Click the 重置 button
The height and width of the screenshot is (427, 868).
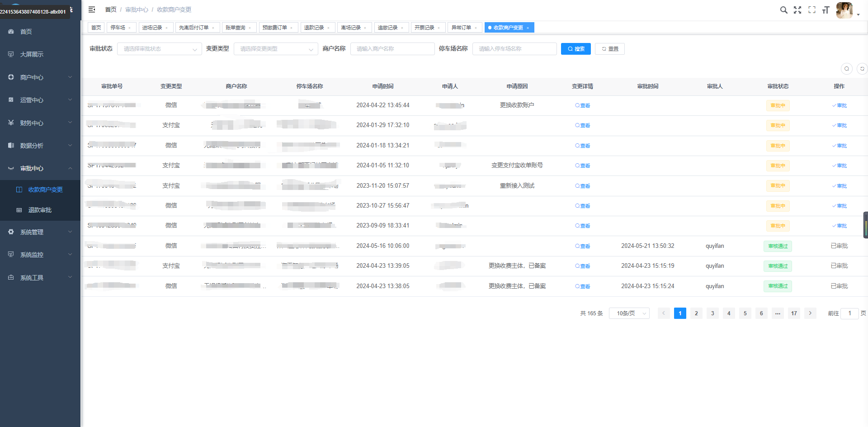click(610, 49)
